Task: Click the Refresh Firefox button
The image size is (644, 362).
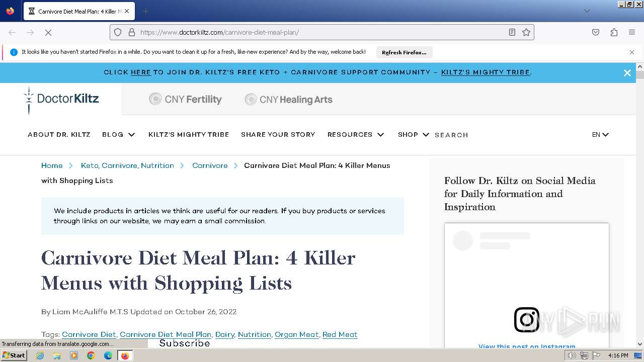Action: point(404,52)
